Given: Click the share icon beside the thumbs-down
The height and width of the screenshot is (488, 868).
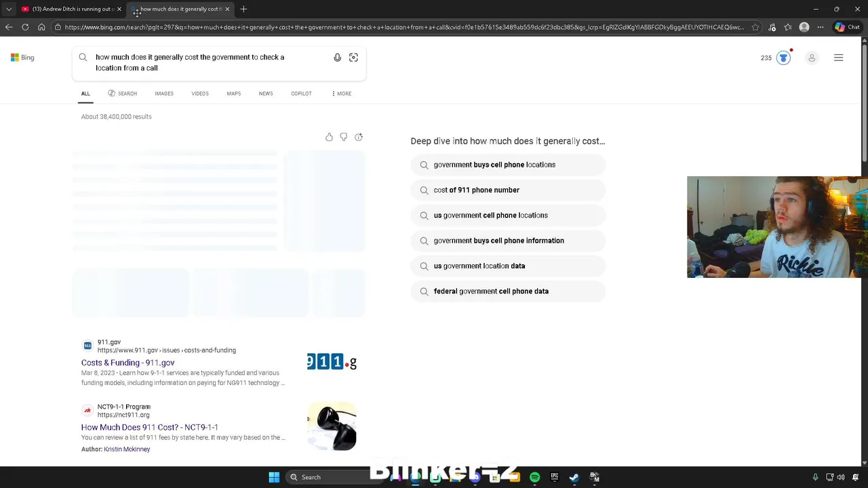Looking at the screenshot, I should coord(359,137).
